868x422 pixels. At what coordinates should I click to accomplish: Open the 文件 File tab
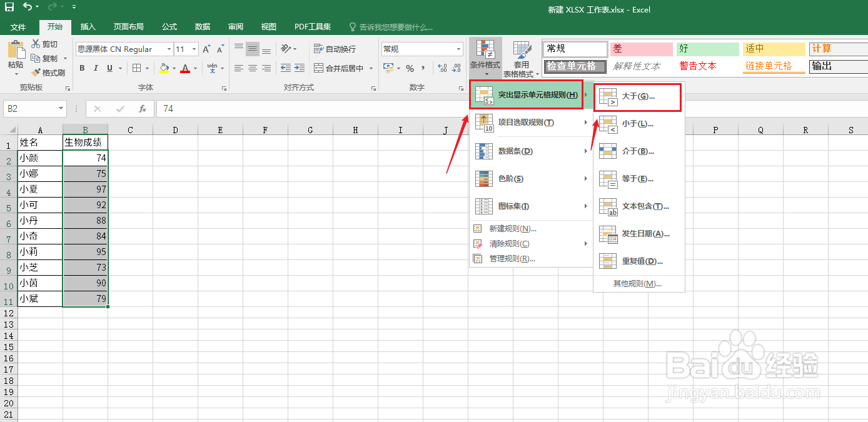(x=18, y=27)
